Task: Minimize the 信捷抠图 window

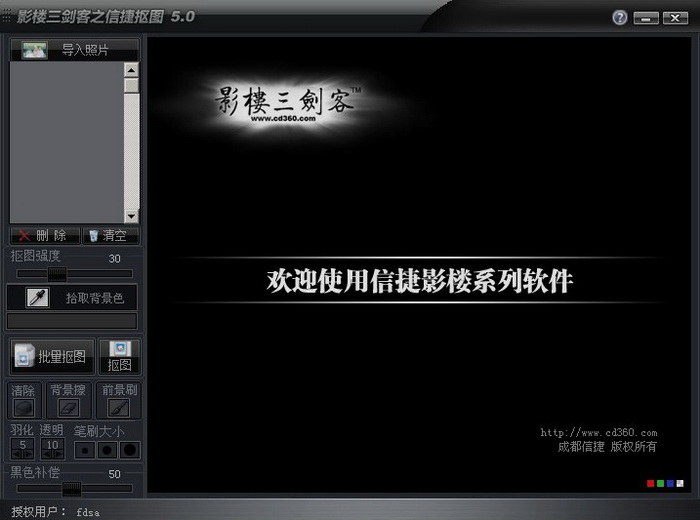Action: tap(646, 18)
